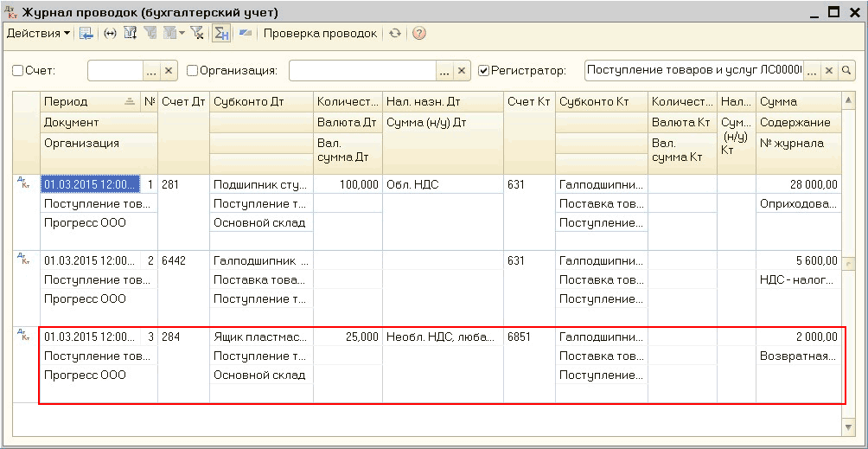Screen dimensions: 868x449
Task: Enable the Счет filter checkbox
Action: click(17, 71)
